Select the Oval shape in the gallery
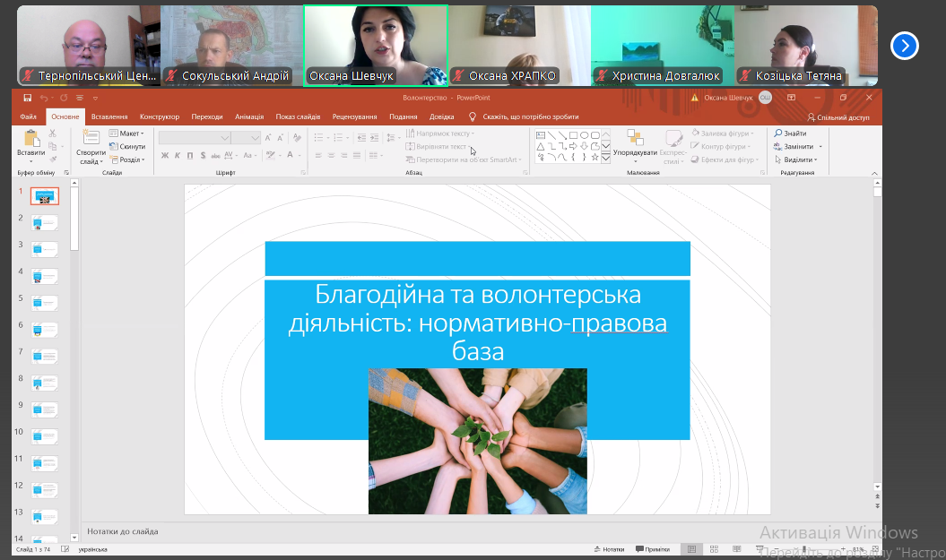The width and height of the screenshot is (946, 560). pyautogui.click(x=584, y=135)
